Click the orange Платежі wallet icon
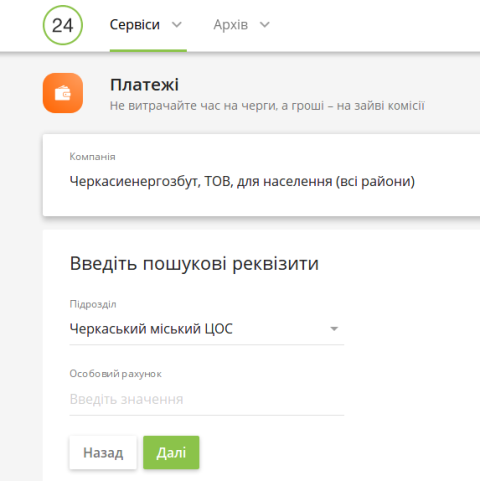Screen dimensions: 480x481 pos(63,93)
